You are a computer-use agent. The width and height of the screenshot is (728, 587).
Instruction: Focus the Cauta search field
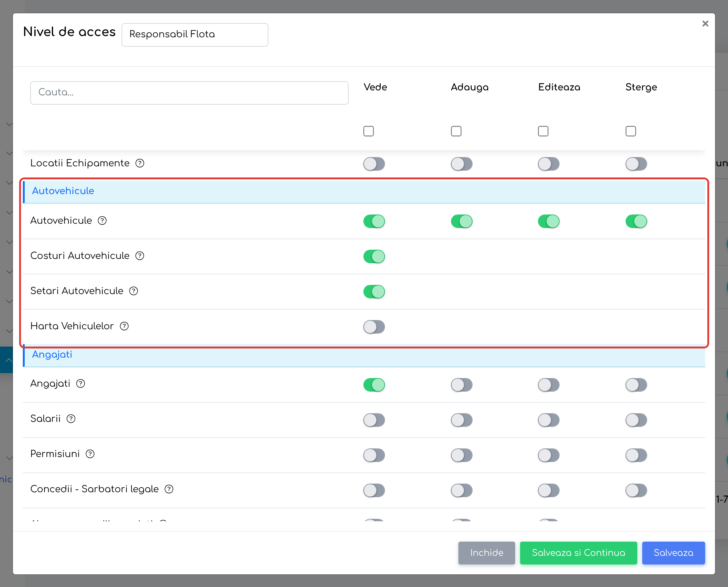(x=189, y=93)
